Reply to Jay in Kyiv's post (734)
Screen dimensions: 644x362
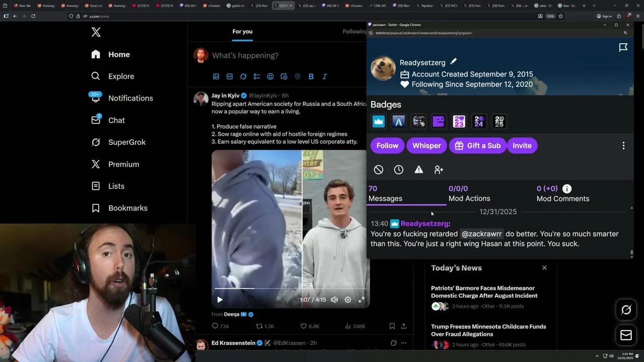click(x=220, y=326)
